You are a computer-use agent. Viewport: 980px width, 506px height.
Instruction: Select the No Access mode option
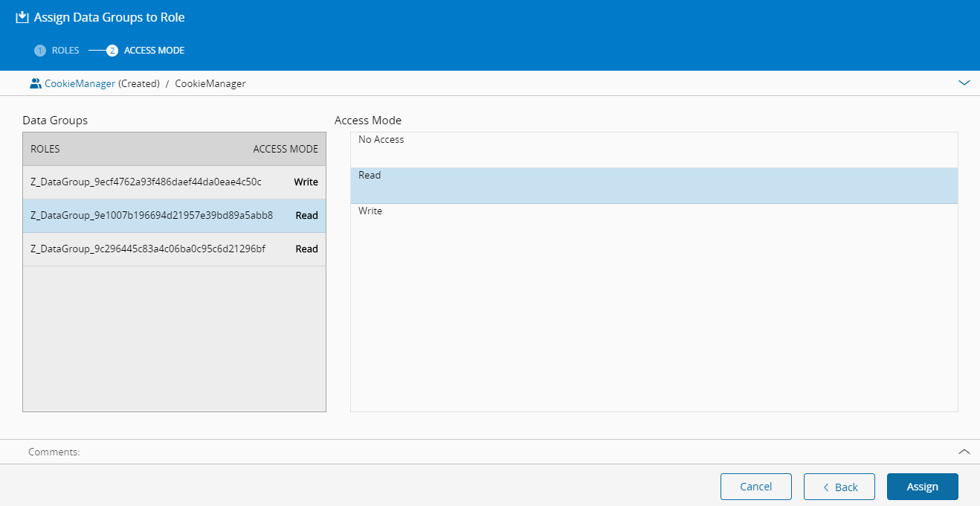pyautogui.click(x=654, y=150)
